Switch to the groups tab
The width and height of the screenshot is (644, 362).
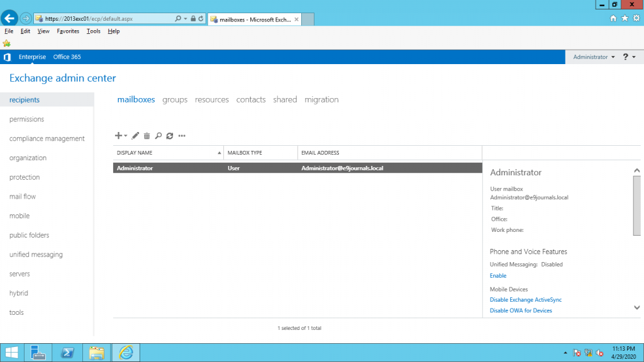pyautogui.click(x=175, y=100)
